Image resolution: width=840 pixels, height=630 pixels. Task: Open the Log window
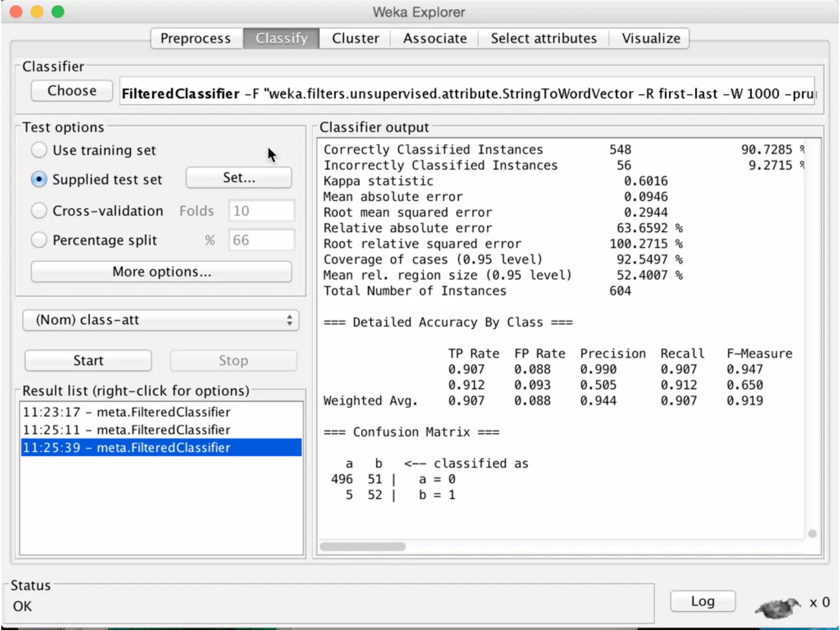tap(703, 601)
